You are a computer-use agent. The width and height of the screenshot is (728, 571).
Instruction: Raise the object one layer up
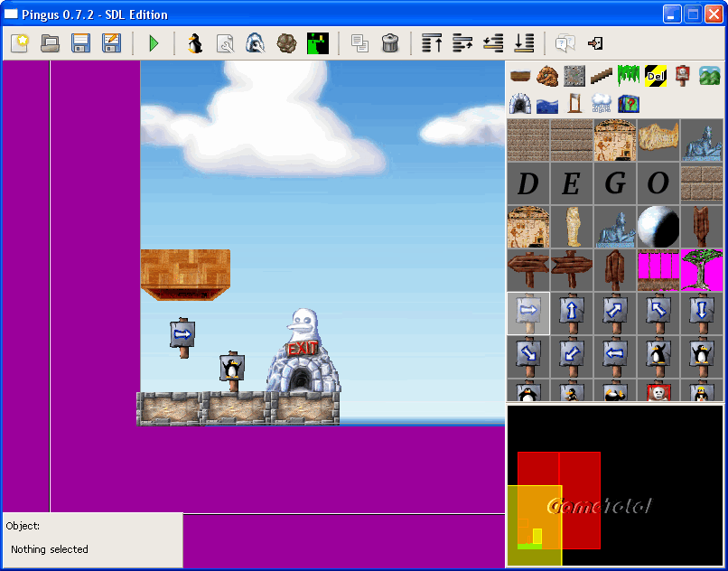(x=462, y=43)
